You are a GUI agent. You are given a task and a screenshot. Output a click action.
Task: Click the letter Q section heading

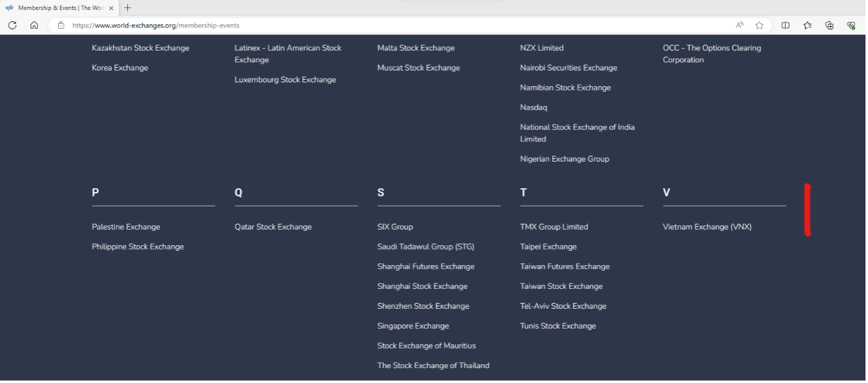239,193
